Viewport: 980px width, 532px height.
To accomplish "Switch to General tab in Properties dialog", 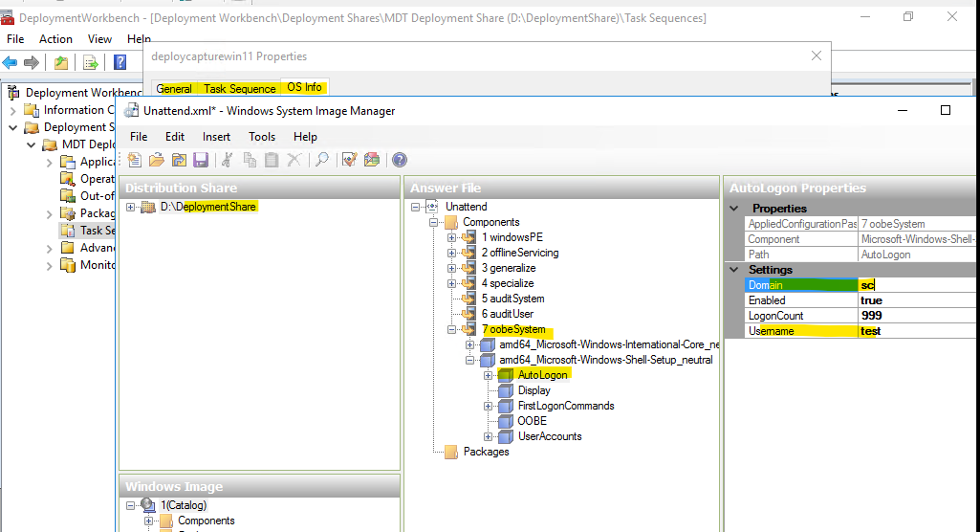I will (174, 88).
